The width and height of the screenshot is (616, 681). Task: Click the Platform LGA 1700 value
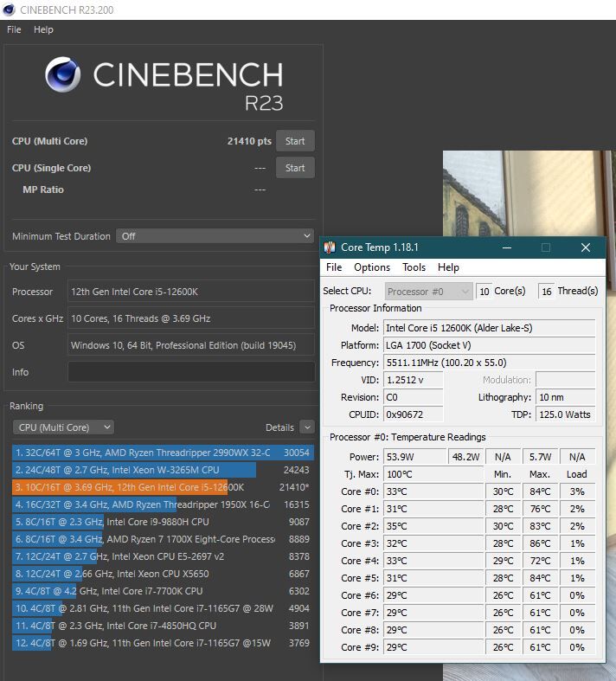pos(489,345)
